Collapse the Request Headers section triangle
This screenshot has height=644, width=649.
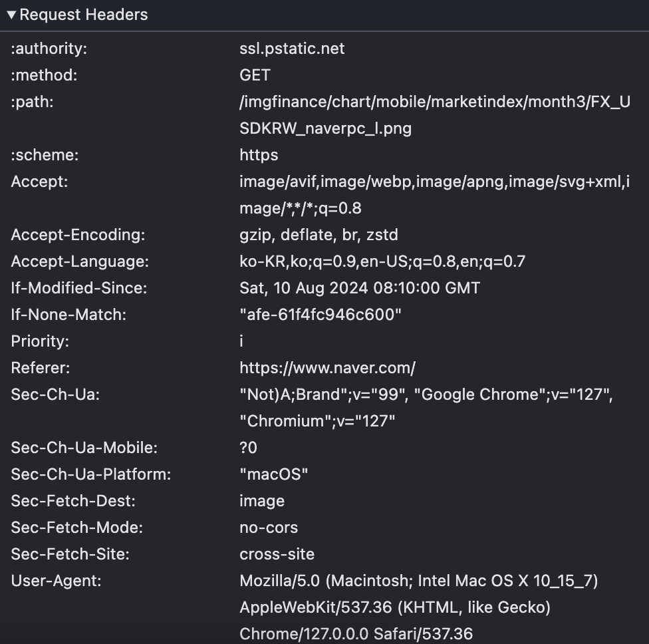pos(11,15)
